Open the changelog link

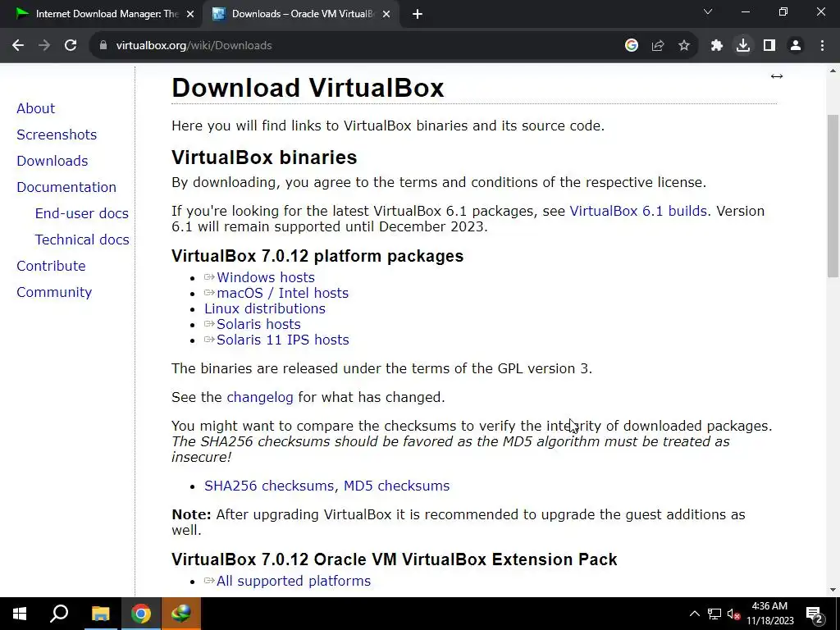[260, 397]
